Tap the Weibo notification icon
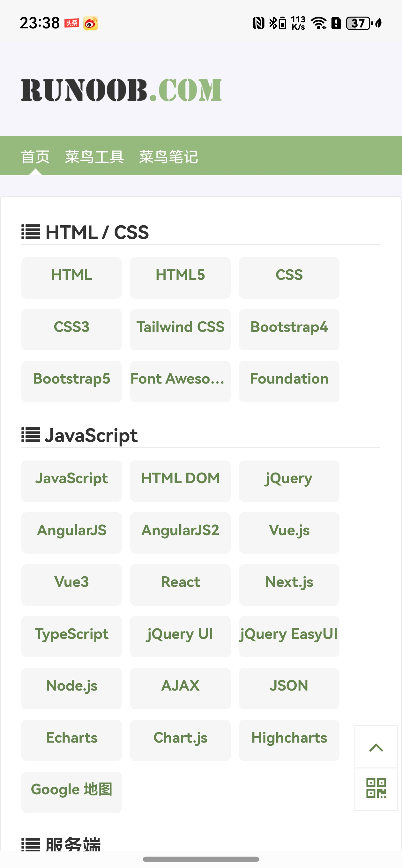The height and width of the screenshot is (868, 402). point(91,23)
